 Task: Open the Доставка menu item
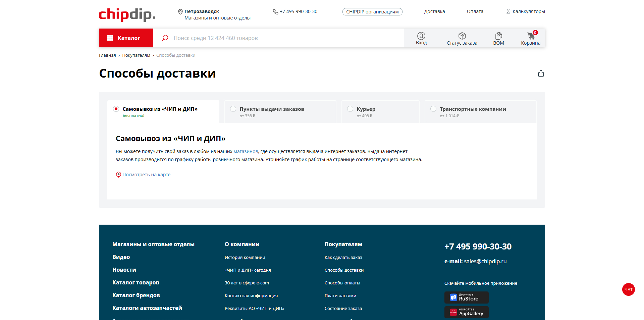[434, 11]
